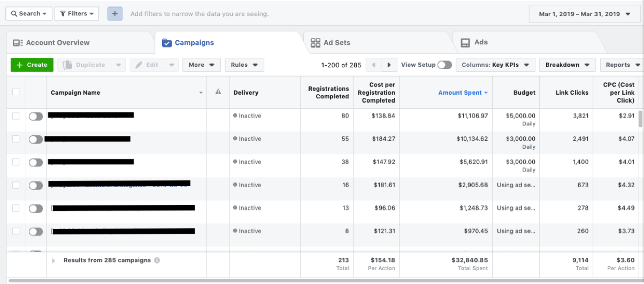This screenshot has width=644, height=284.
Task: Tick the select-all header checkbox
Action: pos(16,91)
